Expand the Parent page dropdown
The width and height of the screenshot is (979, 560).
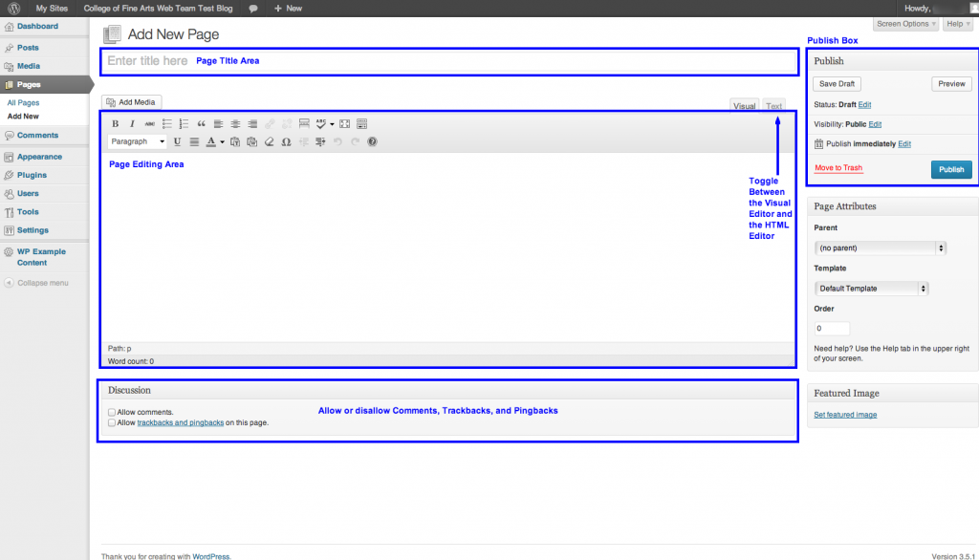coord(880,248)
